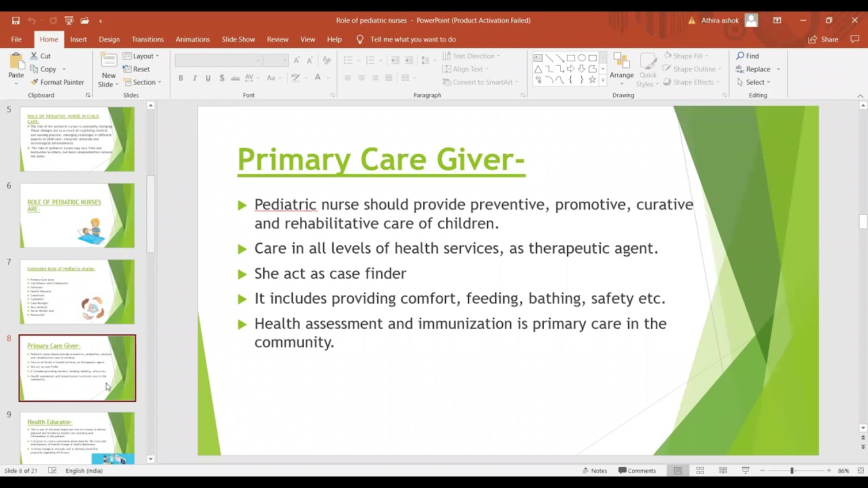
Task: Select the Isosceles Triangle shape
Action: [538, 69]
